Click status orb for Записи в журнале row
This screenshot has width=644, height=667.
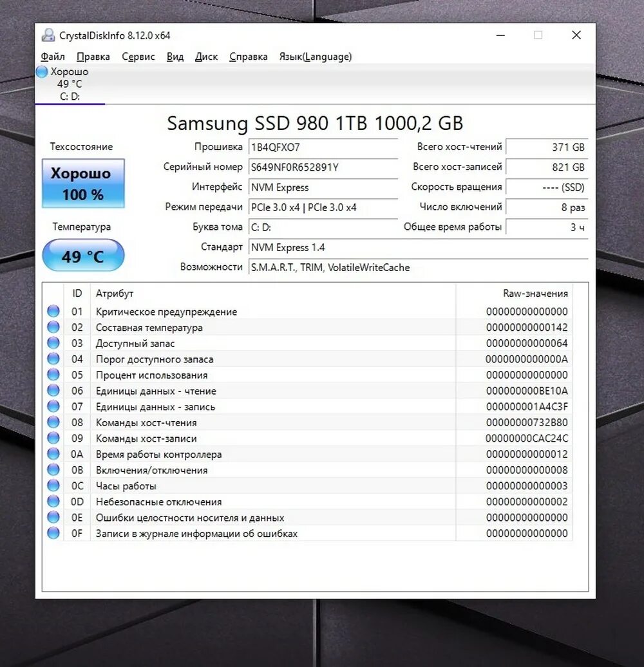(53, 532)
